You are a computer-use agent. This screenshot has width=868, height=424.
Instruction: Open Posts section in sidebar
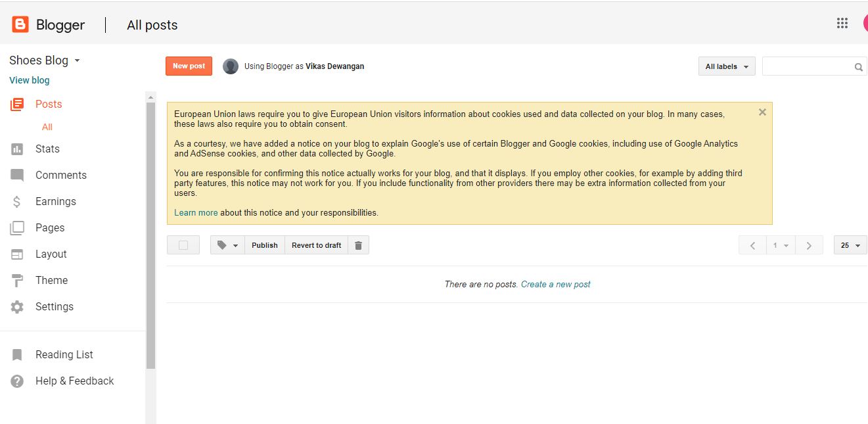49,104
